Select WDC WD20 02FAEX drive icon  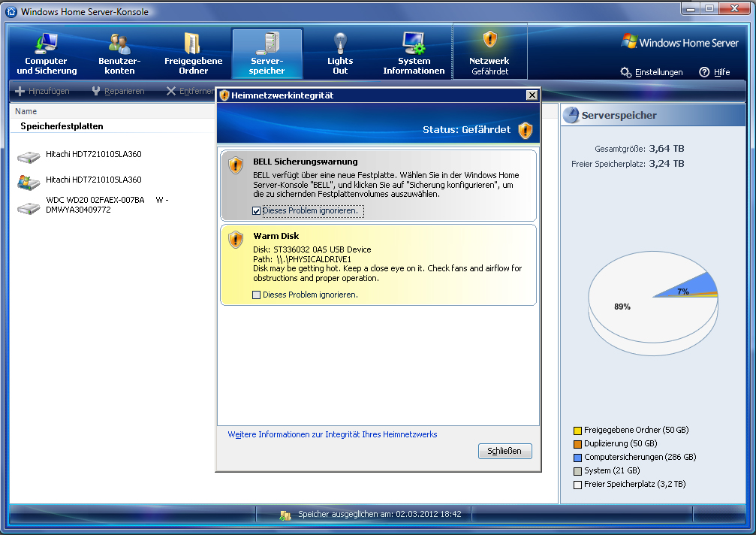point(29,208)
